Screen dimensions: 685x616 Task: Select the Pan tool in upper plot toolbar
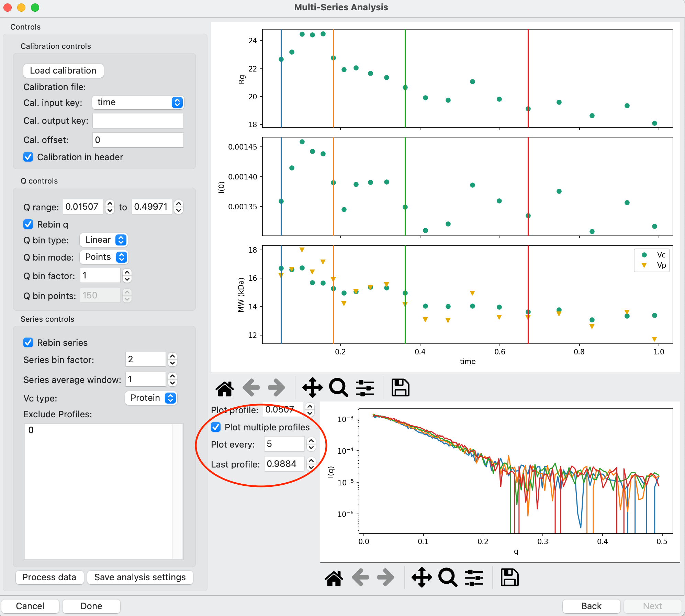(x=312, y=388)
